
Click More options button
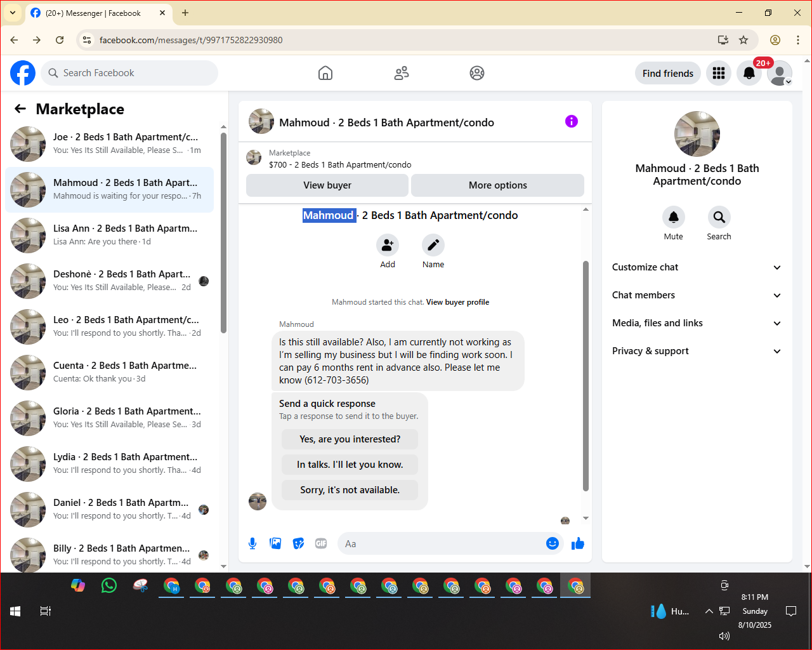tap(498, 185)
